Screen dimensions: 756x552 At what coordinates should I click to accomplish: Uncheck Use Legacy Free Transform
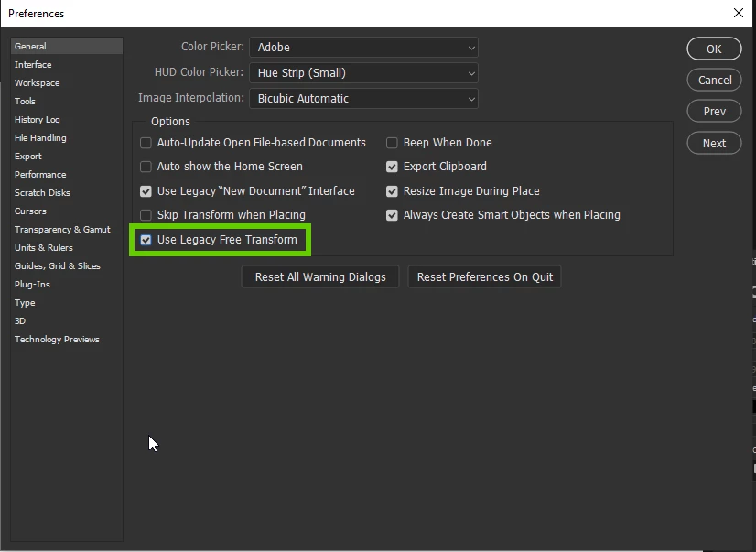click(x=146, y=240)
